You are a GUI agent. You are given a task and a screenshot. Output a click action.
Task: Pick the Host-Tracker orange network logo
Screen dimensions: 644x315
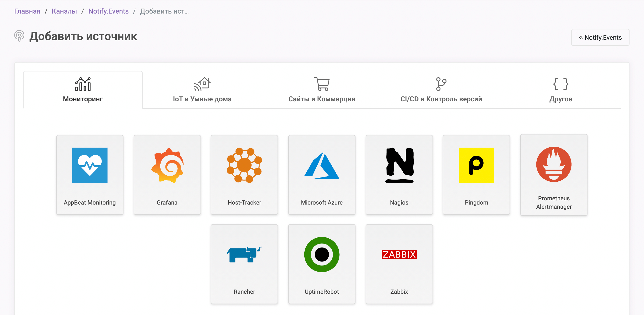coord(244,165)
